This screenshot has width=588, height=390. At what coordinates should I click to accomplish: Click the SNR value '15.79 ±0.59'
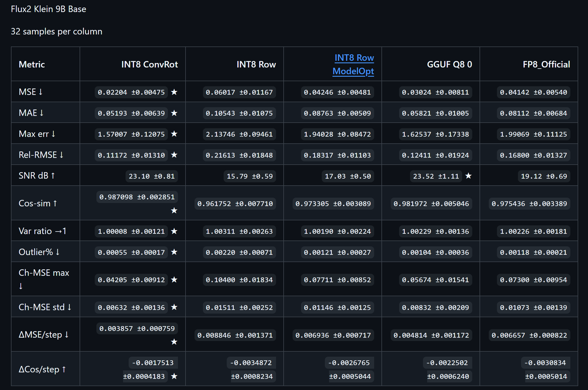pos(250,176)
